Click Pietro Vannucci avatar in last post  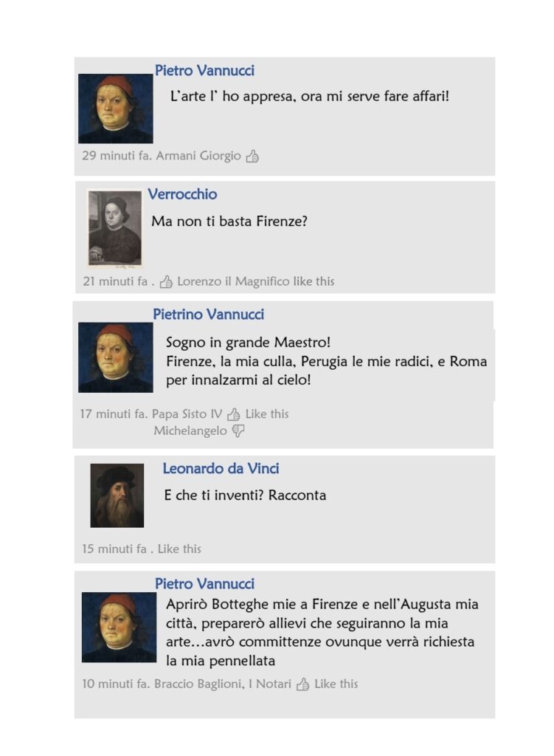119,628
